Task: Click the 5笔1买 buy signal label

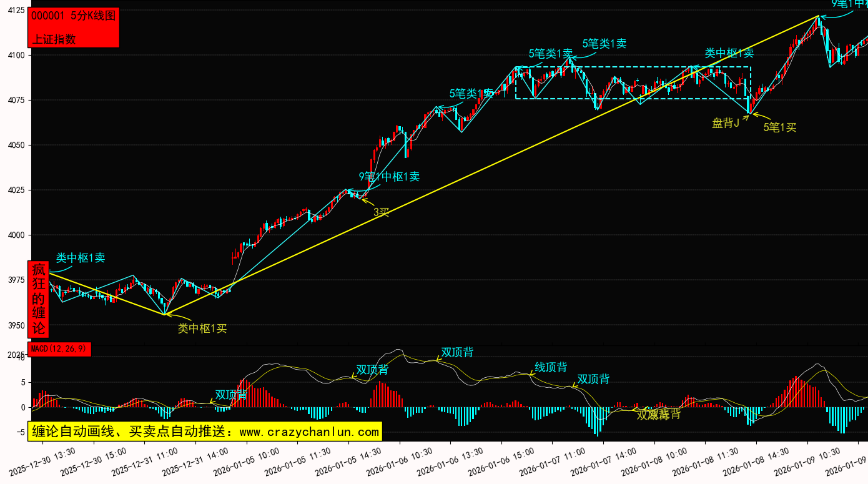Action: tap(780, 127)
